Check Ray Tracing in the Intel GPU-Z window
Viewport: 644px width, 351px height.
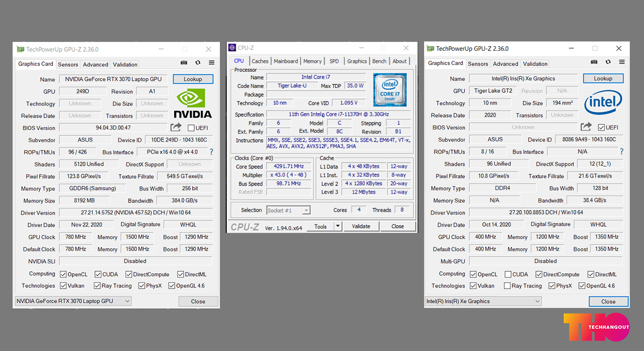point(507,286)
